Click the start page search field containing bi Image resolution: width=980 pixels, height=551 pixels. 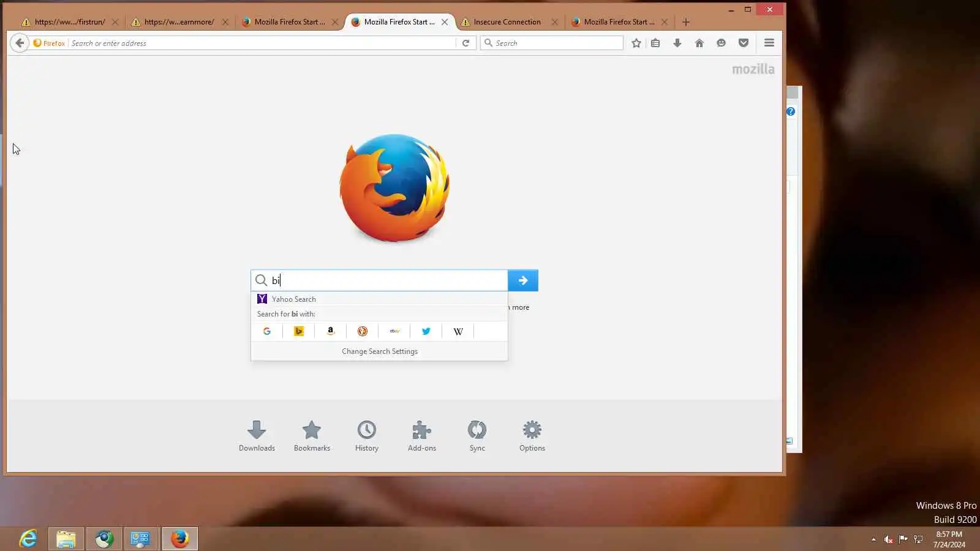(x=379, y=280)
